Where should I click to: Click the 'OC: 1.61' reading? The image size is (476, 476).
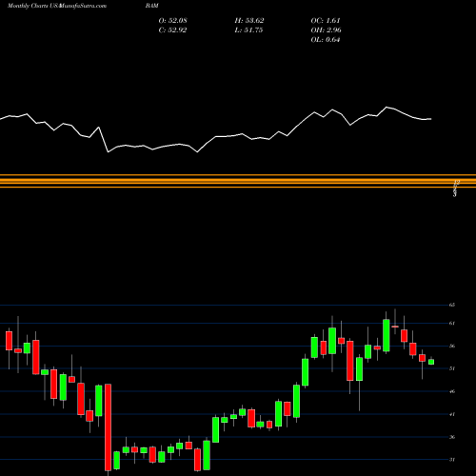point(326,20)
